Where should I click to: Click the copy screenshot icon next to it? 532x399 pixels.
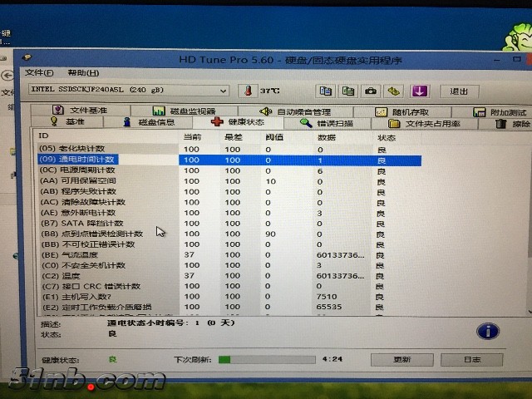coord(348,91)
